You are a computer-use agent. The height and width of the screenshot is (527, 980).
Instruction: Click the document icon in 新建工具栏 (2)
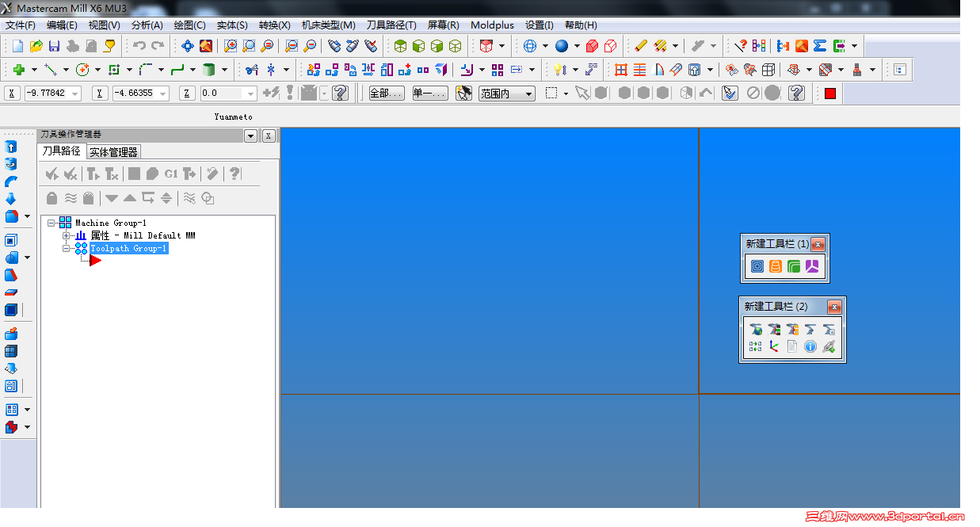pos(792,346)
